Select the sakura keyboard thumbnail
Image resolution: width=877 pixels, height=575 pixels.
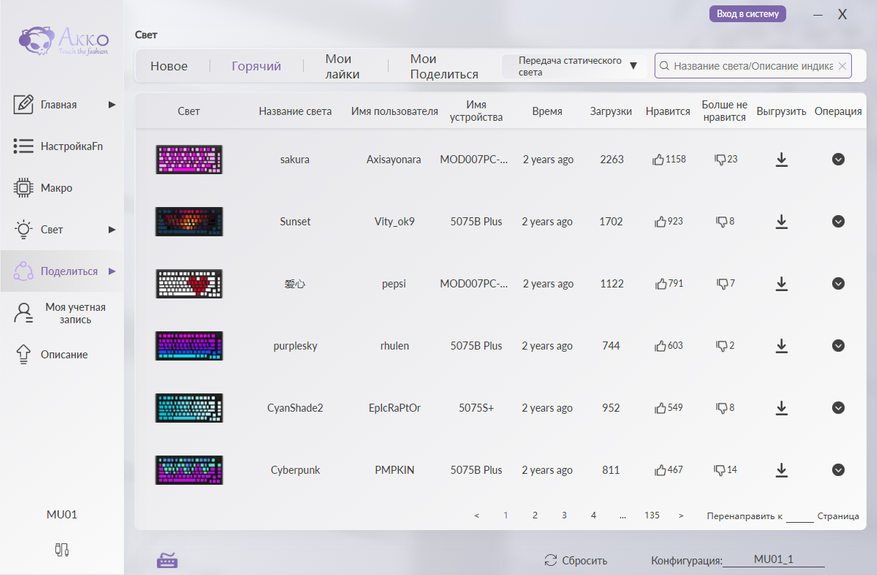pyautogui.click(x=189, y=159)
